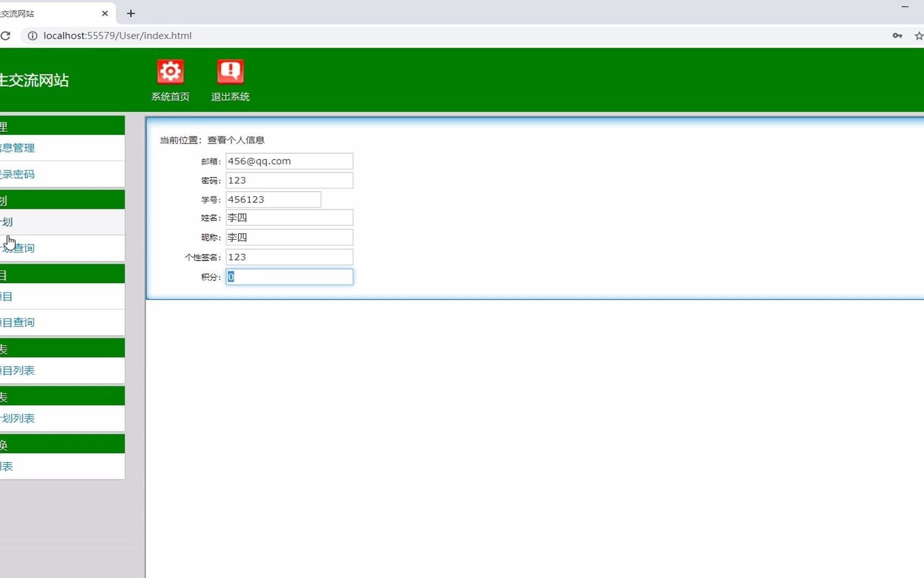Open the 目查询 sidebar link
Viewport: 924px width, 578px height.
tap(17, 323)
